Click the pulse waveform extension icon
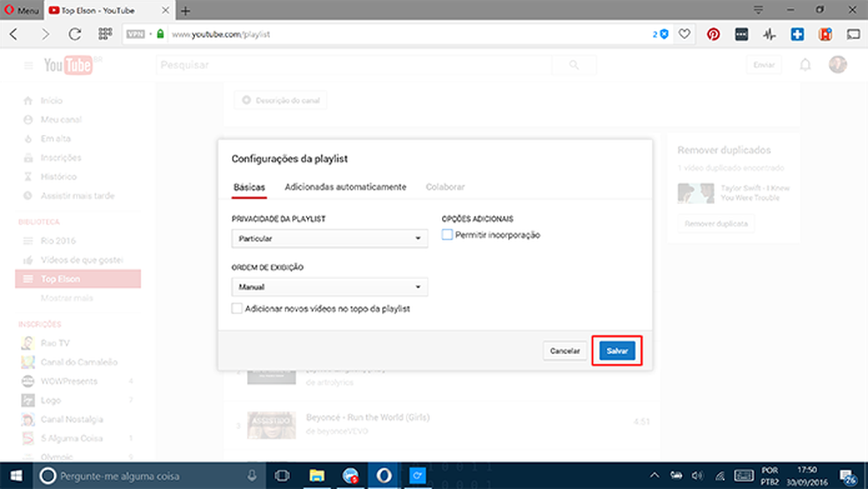Image resolution: width=868 pixels, height=489 pixels. [x=769, y=34]
